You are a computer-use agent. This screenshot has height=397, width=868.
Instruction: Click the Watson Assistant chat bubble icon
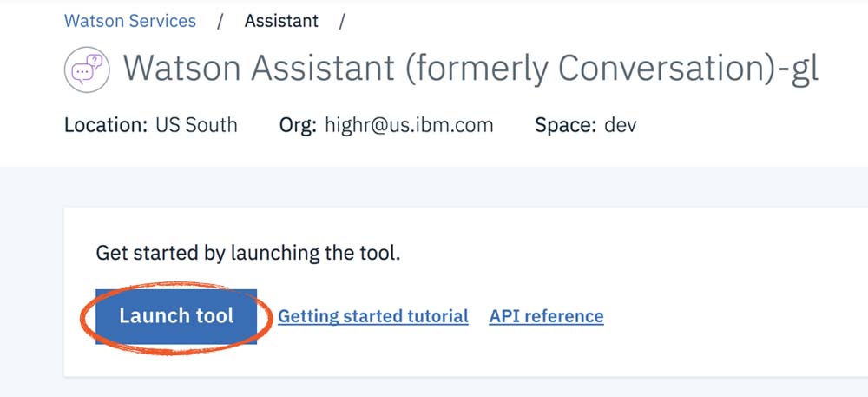coord(85,71)
